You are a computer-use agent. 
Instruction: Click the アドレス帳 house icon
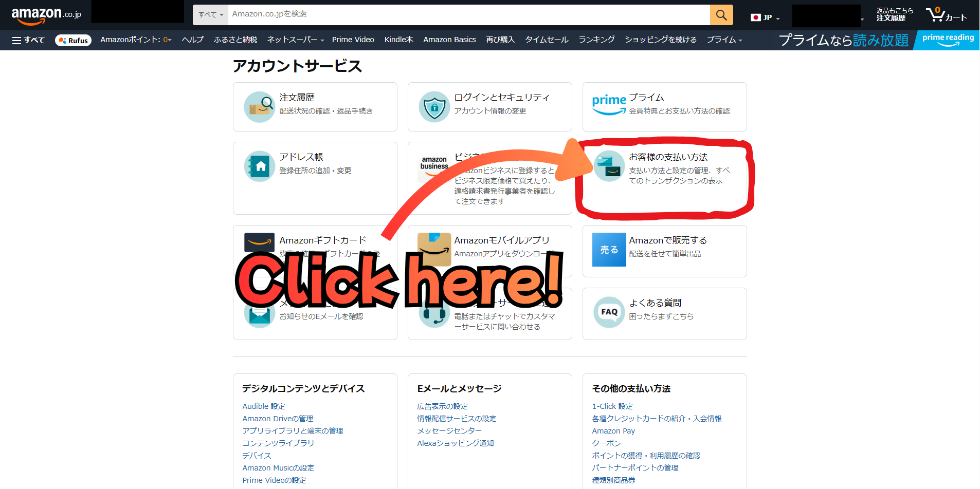click(260, 166)
